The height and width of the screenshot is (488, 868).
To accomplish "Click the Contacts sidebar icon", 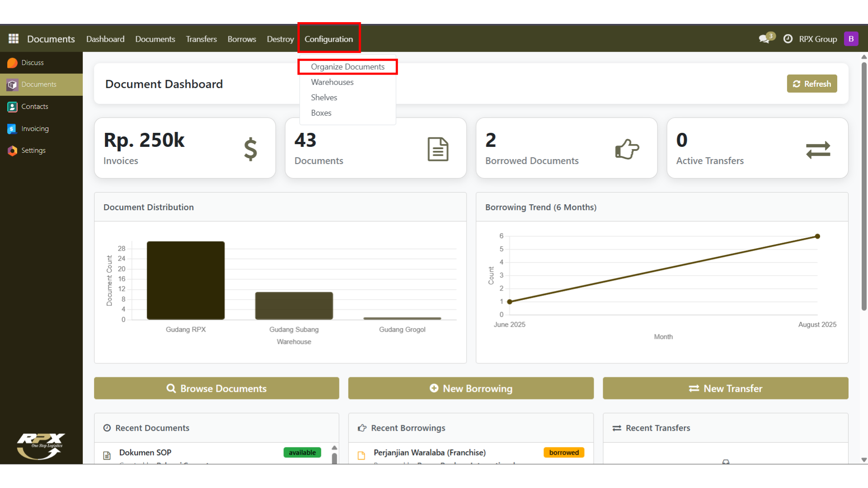I will click(x=12, y=107).
